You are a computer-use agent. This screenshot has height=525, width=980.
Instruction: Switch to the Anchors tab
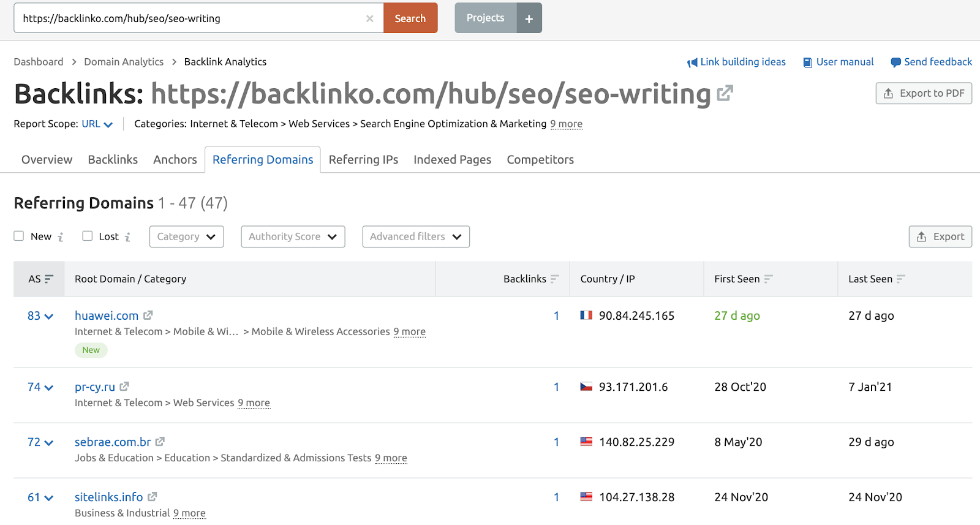(175, 159)
